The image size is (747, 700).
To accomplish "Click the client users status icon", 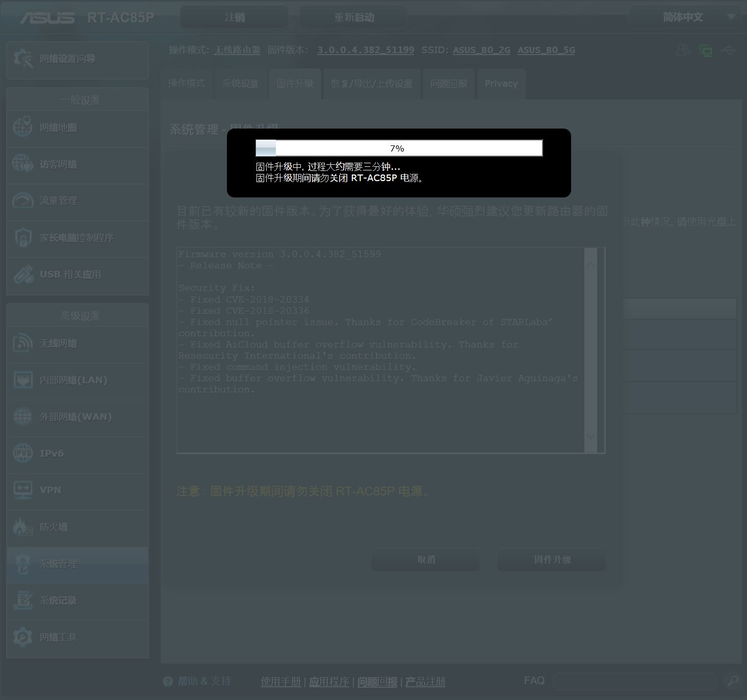I will [x=682, y=50].
